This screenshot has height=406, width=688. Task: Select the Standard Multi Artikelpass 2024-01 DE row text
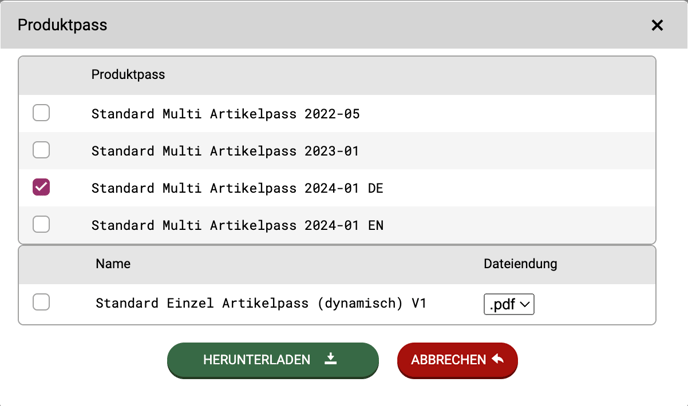[237, 188]
